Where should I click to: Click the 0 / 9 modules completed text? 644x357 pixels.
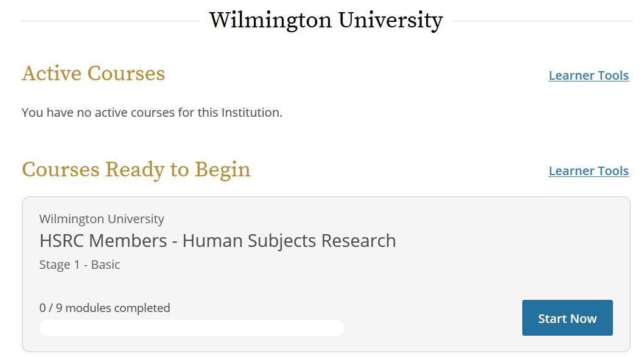tap(105, 308)
